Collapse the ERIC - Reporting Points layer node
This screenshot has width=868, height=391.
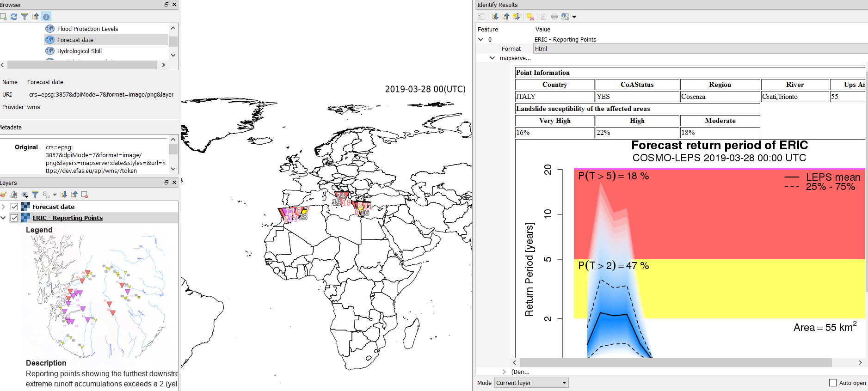pyautogui.click(x=4, y=218)
